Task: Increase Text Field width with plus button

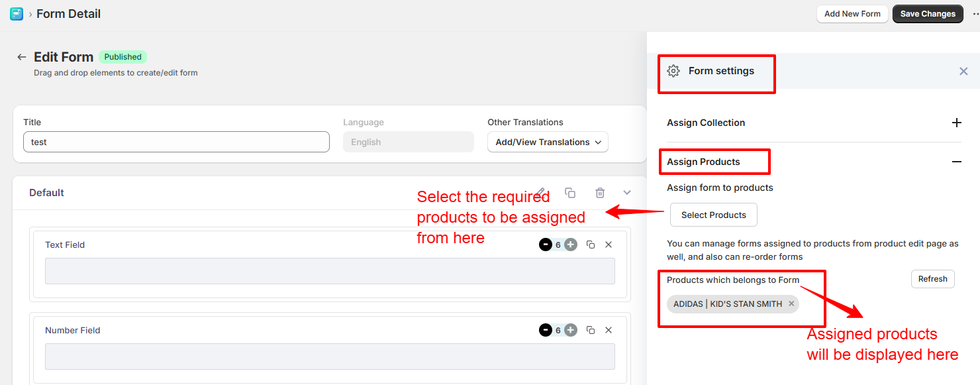Action: (x=571, y=245)
